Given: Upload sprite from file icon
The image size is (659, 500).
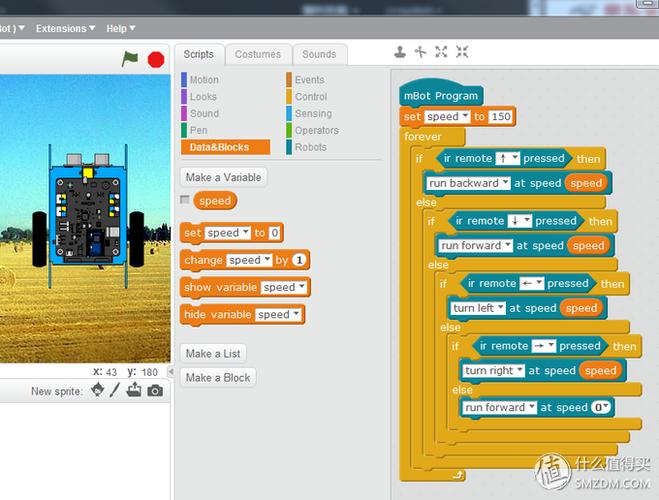Looking at the screenshot, I should [134, 390].
